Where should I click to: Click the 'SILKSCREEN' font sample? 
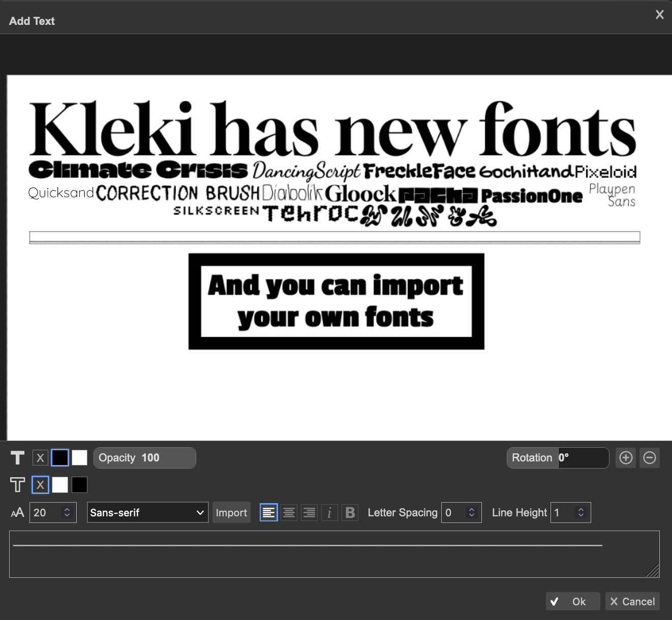pos(217,210)
